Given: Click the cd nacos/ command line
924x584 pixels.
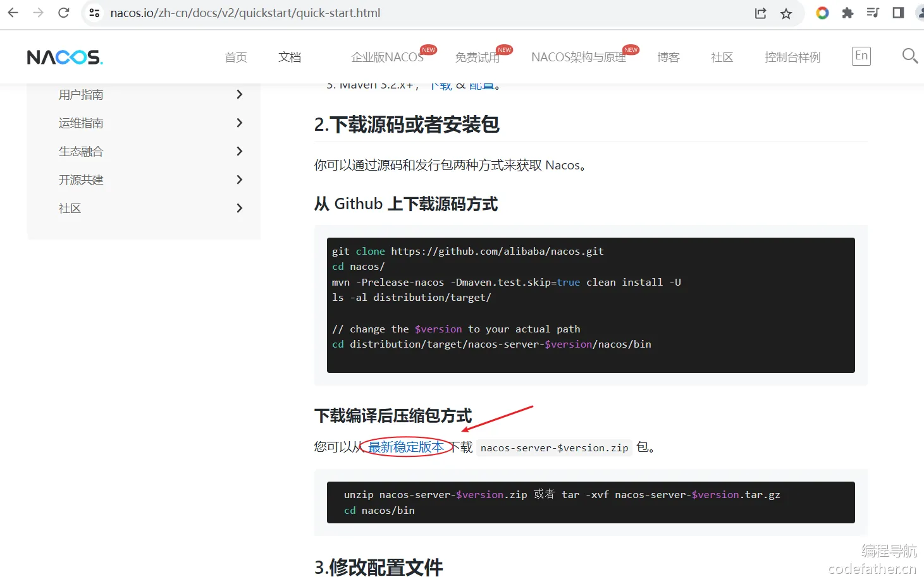Looking at the screenshot, I should click(x=359, y=267).
